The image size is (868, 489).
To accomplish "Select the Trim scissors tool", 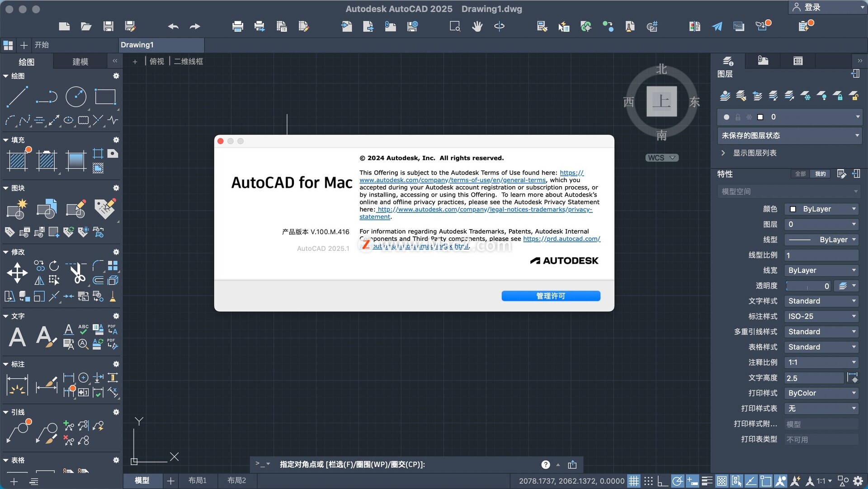I will pos(77,273).
